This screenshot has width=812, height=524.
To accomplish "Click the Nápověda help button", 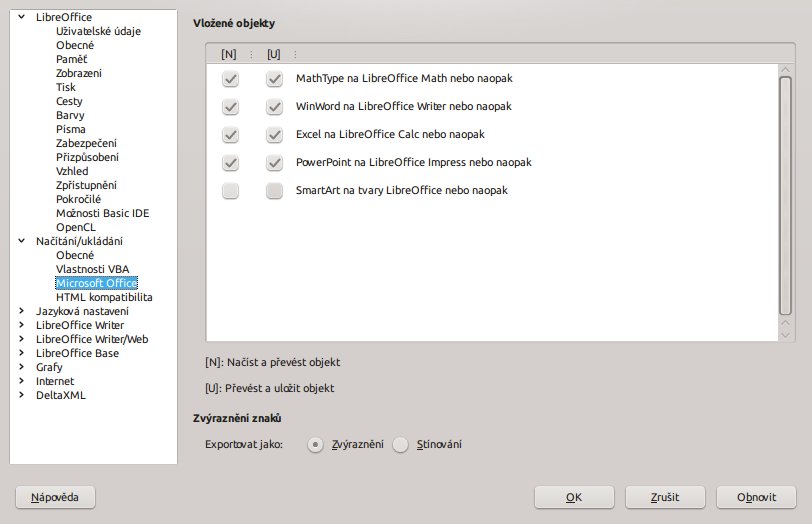I will (x=55, y=498).
